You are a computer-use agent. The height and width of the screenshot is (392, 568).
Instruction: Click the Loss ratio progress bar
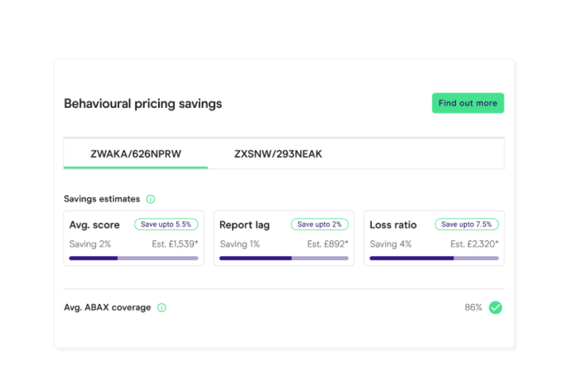tap(433, 258)
